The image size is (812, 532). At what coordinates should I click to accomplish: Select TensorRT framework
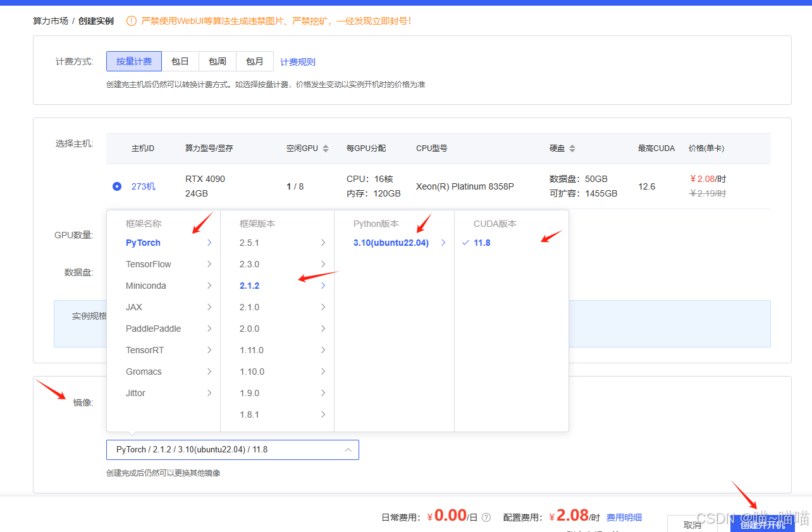tap(145, 350)
